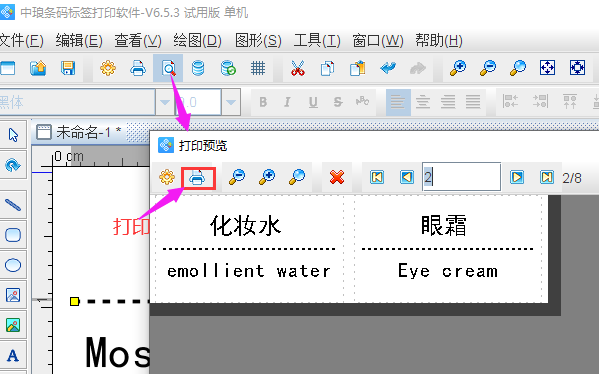Click the scissors cut icon
Image resolution: width=599 pixels, height=374 pixels.
(x=298, y=68)
